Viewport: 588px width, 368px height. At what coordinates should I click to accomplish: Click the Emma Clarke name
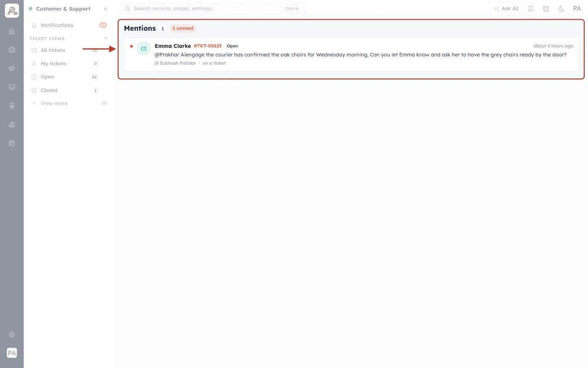click(173, 46)
